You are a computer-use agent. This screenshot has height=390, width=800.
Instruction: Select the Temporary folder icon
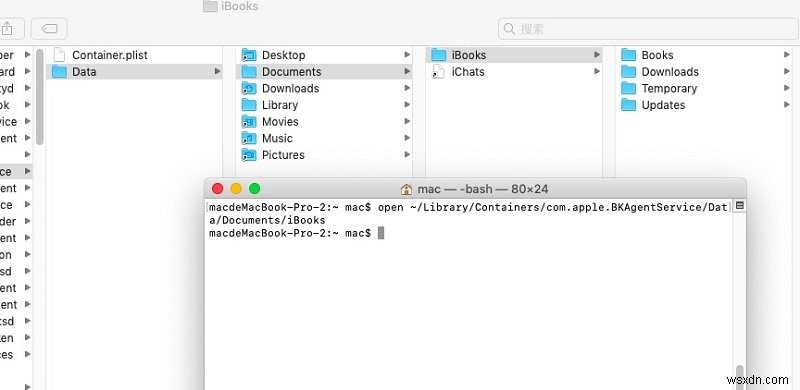click(x=628, y=88)
